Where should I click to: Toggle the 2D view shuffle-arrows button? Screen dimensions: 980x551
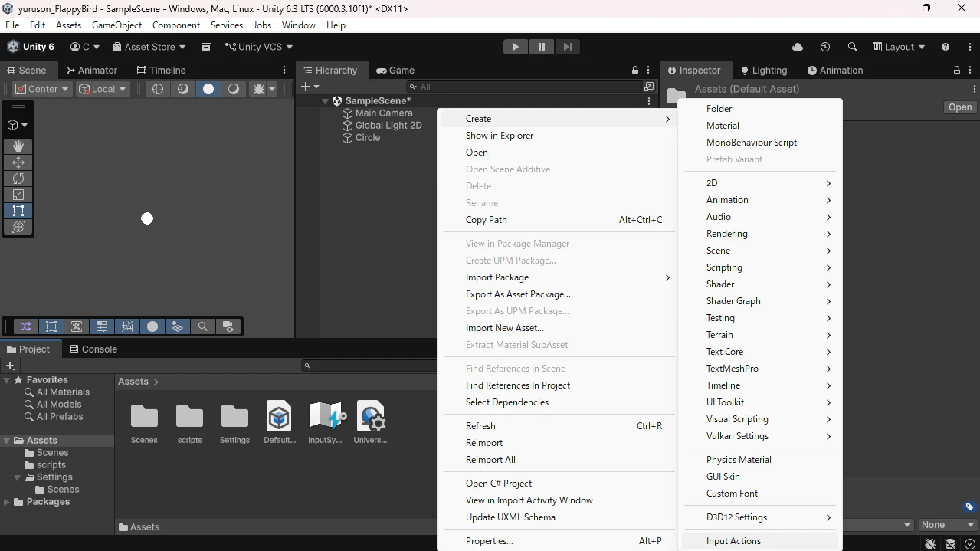[x=26, y=326]
